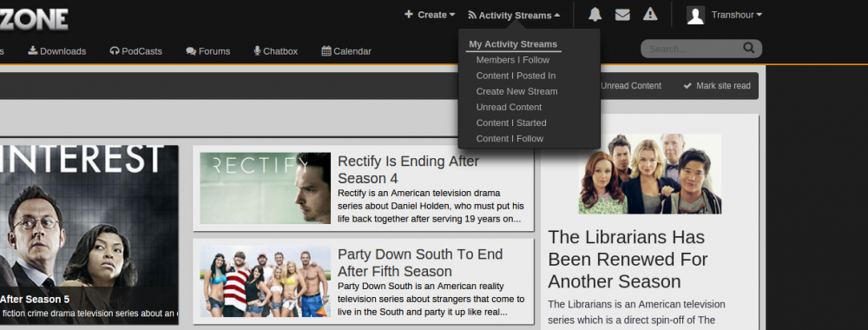Viewport: 868px width, 330px height.
Task: Select Content I Follow stream
Action: pyautogui.click(x=510, y=138)
